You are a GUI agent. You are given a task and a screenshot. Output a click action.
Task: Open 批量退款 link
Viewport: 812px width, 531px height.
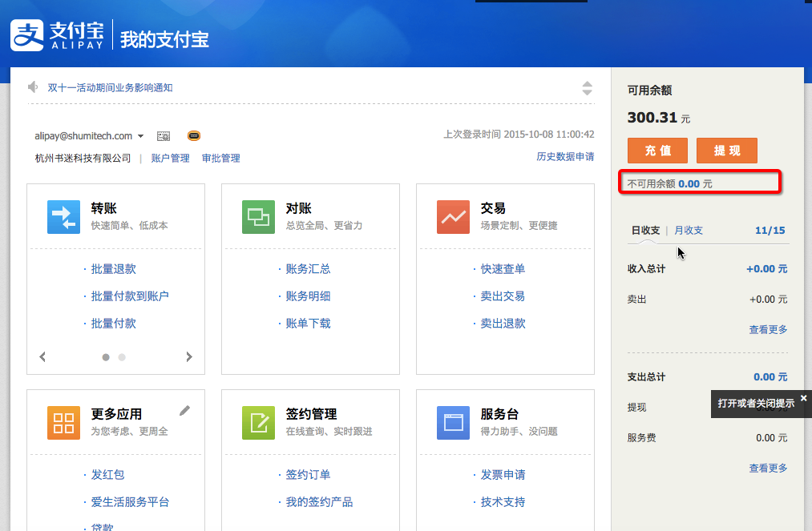(113, 268)
